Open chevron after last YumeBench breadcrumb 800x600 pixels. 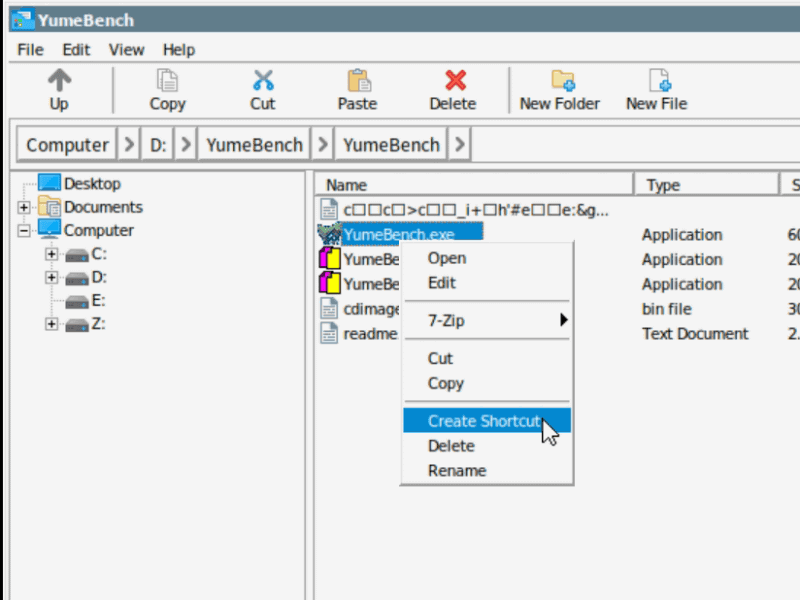tap(459, 145)
